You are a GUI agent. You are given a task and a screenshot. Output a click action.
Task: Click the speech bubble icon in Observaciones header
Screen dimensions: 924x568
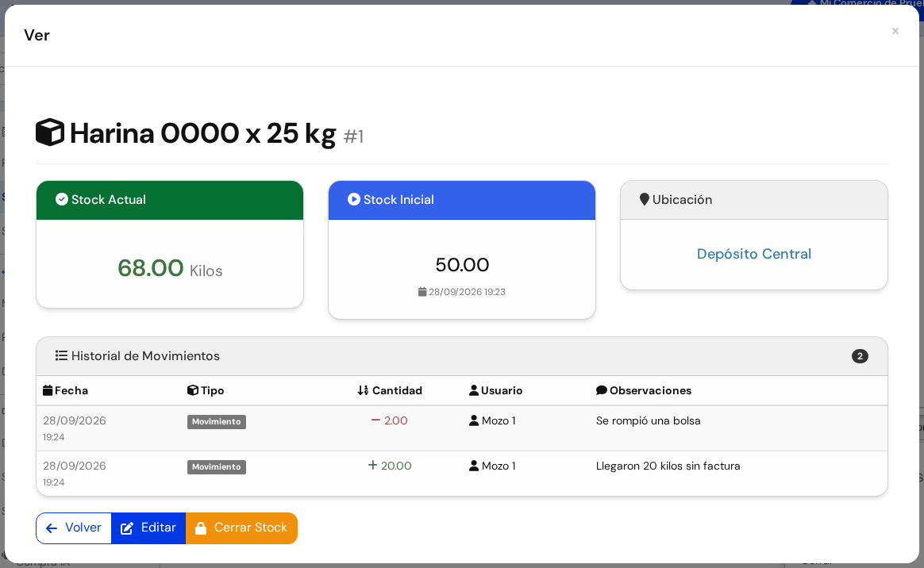601,390
